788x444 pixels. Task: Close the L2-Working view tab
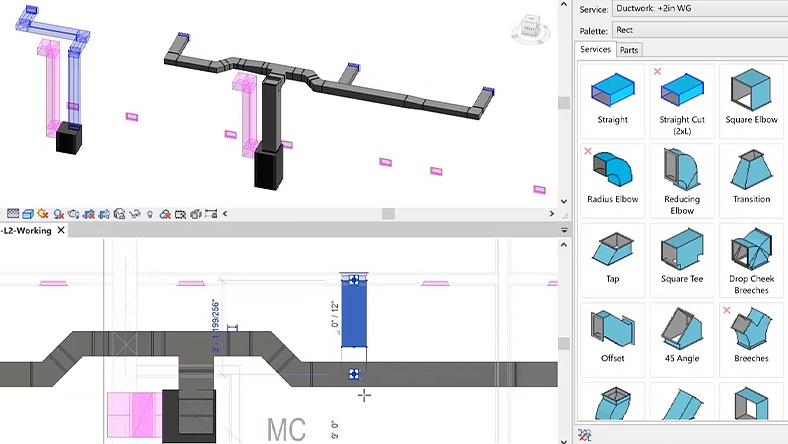click(x=61, y=230)
